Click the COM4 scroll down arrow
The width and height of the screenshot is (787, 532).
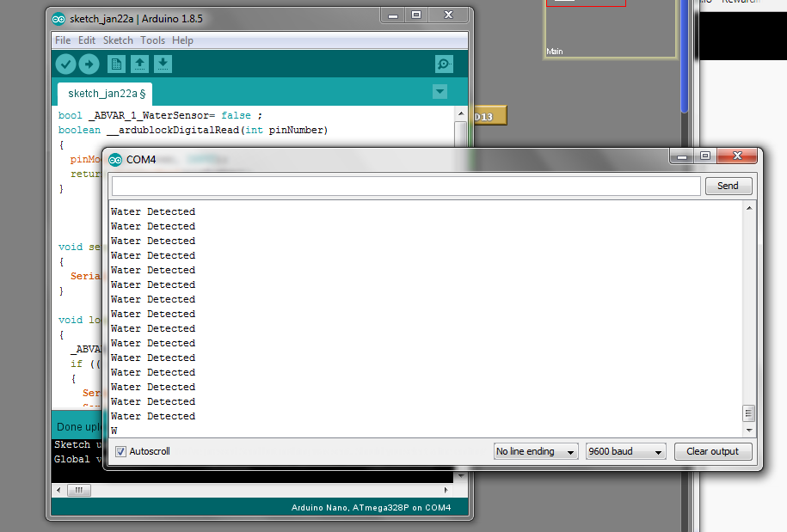(x=749, y=431)
